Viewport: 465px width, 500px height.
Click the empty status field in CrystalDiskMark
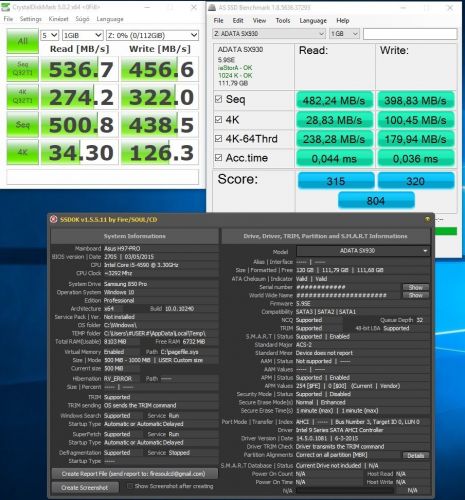[x=103, y=177]
